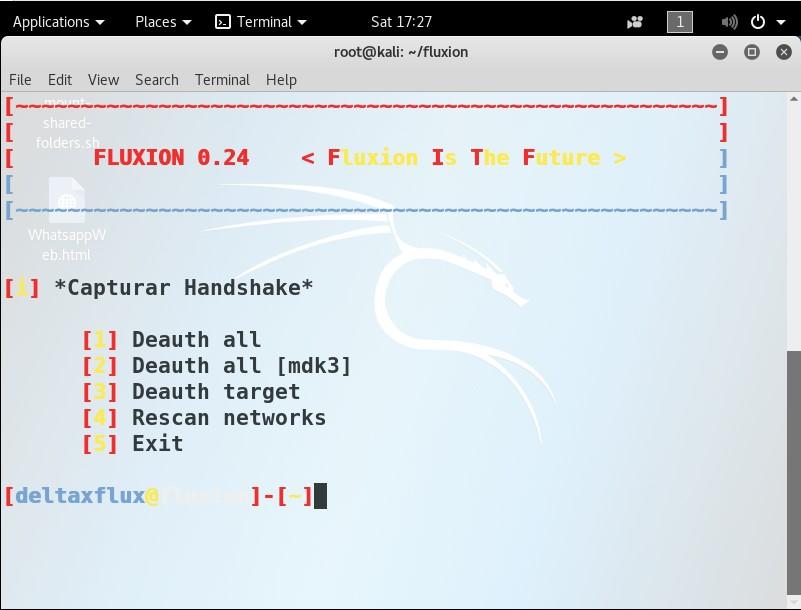Click the 'Deauth target' option text
801x610 pixels.
pyautogui.click(x=216, y=392)
